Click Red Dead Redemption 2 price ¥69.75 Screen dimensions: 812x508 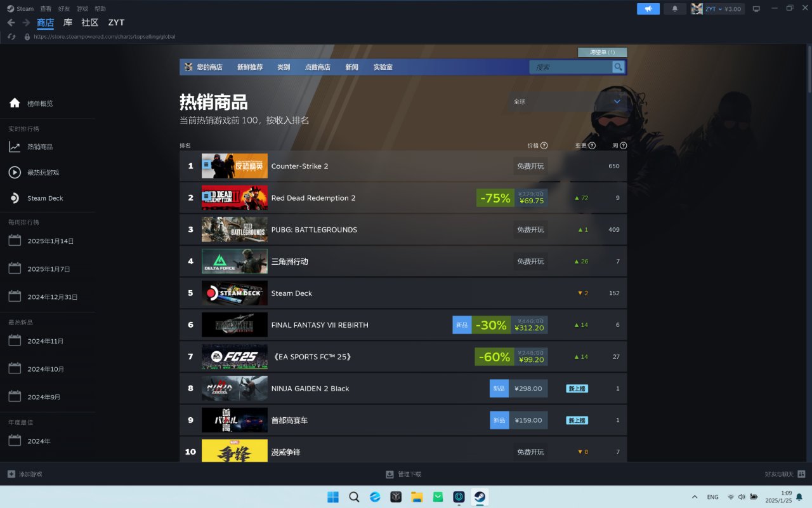[x=531, y=201]
